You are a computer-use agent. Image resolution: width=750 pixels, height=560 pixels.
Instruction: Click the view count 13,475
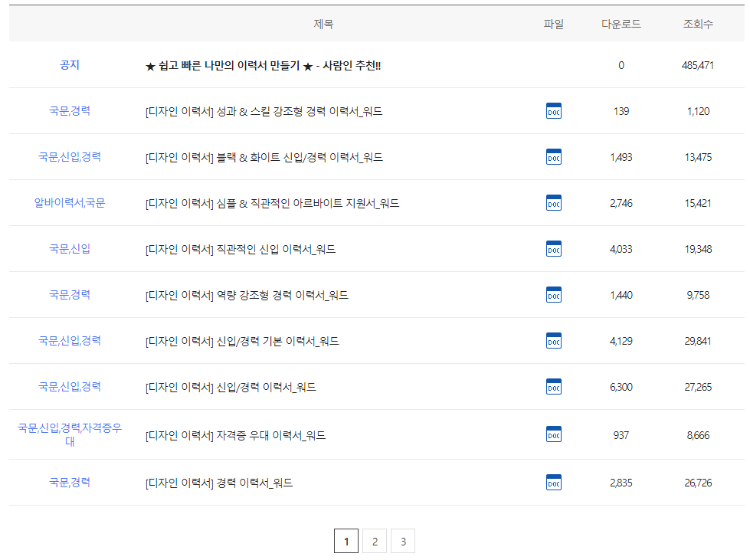tap(698, 157)
